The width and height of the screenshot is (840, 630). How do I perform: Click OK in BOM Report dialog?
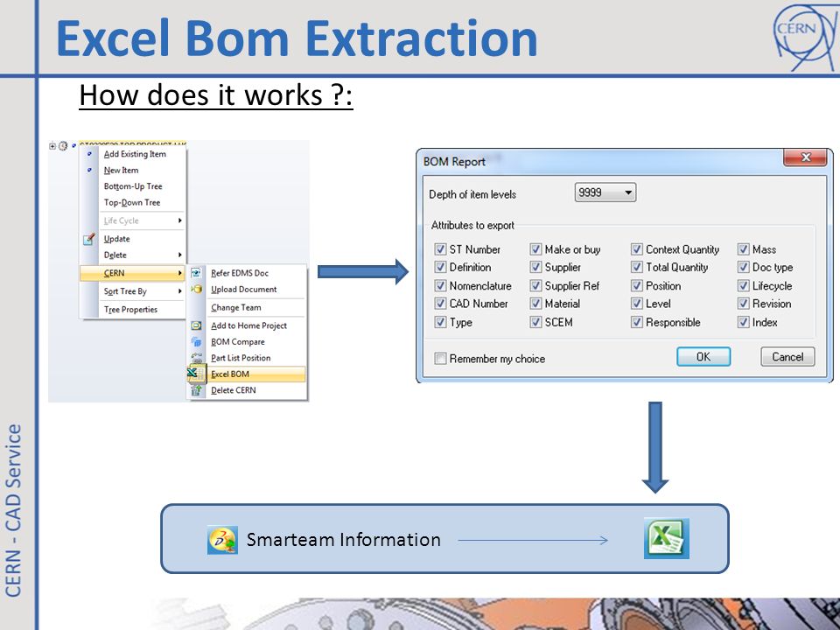click(703, 357)
